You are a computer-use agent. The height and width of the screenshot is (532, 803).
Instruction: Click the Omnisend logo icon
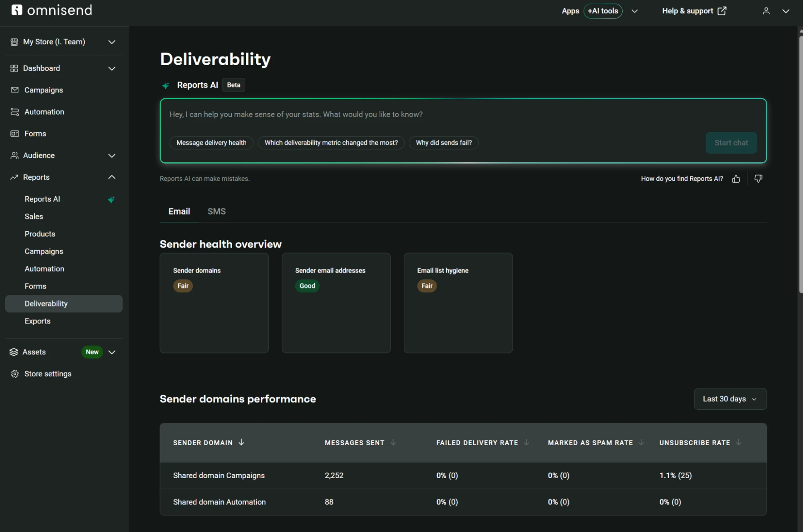(x=16, y=10)
